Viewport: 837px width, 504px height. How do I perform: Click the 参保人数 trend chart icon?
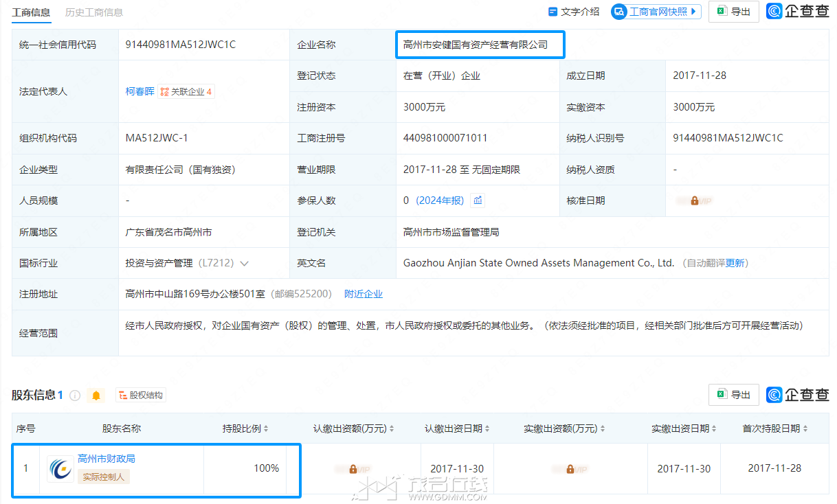478,201
